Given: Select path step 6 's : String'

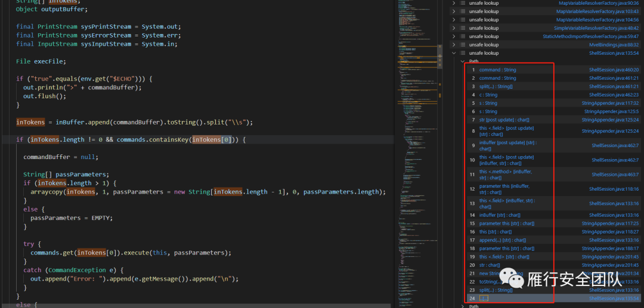Looking at the screenshot, I should [488, 111].
